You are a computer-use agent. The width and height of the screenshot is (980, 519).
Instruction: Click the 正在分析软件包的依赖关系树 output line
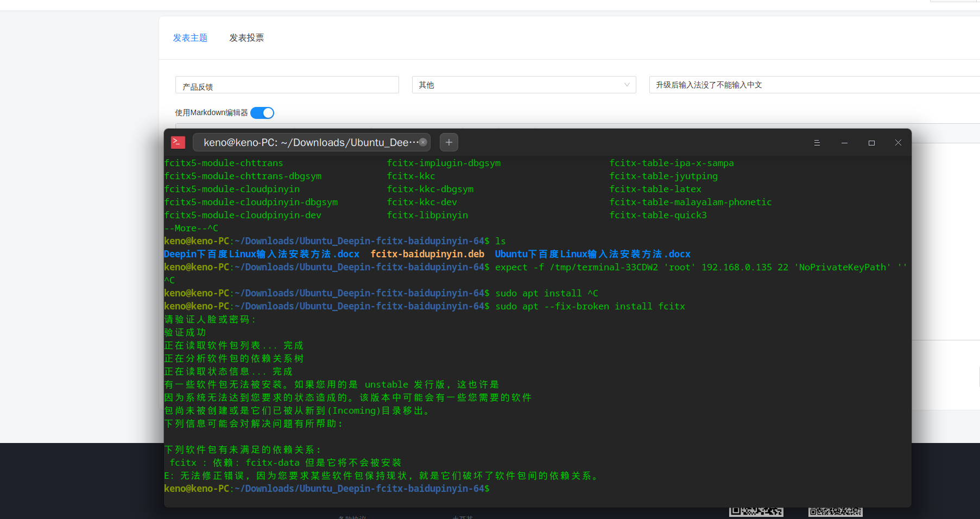click(x=234, y=358)
